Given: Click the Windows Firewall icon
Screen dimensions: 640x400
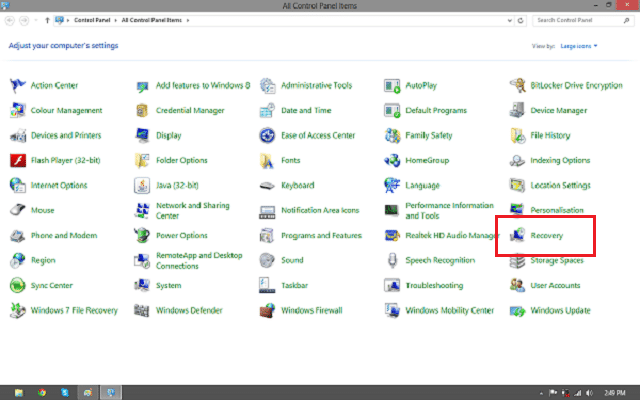Looking at the screenshot, I should 267,311.
